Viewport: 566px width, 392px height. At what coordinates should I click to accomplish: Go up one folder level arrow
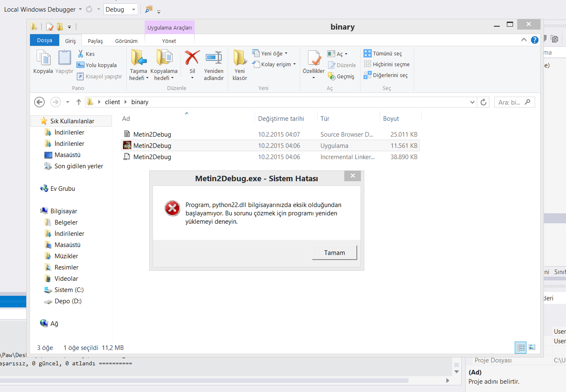79,102
